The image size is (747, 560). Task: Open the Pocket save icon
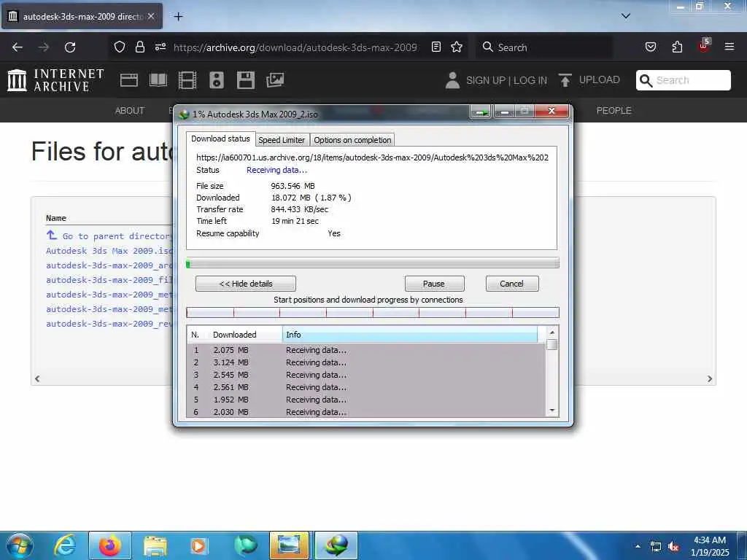pos(650,47)
